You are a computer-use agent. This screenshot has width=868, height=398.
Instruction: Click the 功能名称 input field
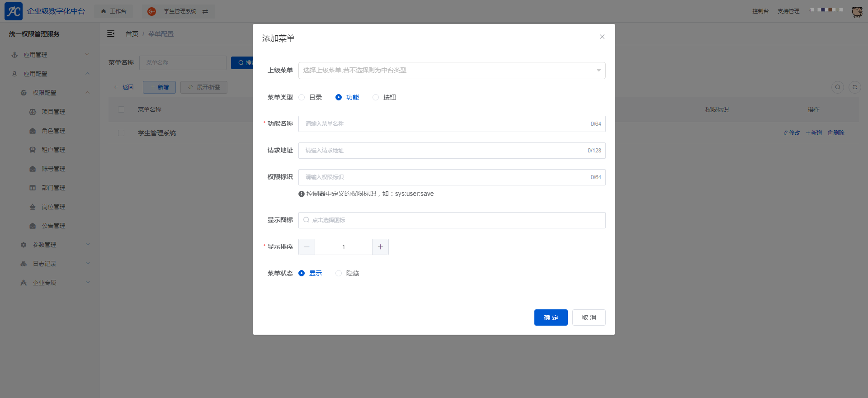click(445, 124)
